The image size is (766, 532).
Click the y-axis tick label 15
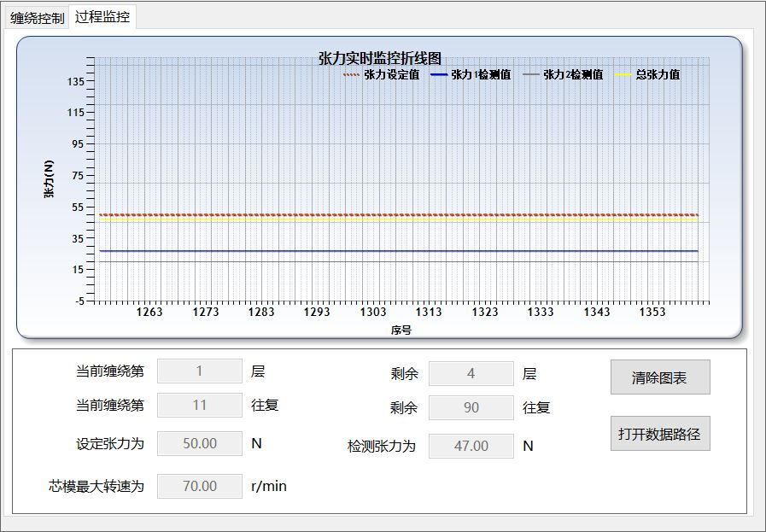click(79, 270)
